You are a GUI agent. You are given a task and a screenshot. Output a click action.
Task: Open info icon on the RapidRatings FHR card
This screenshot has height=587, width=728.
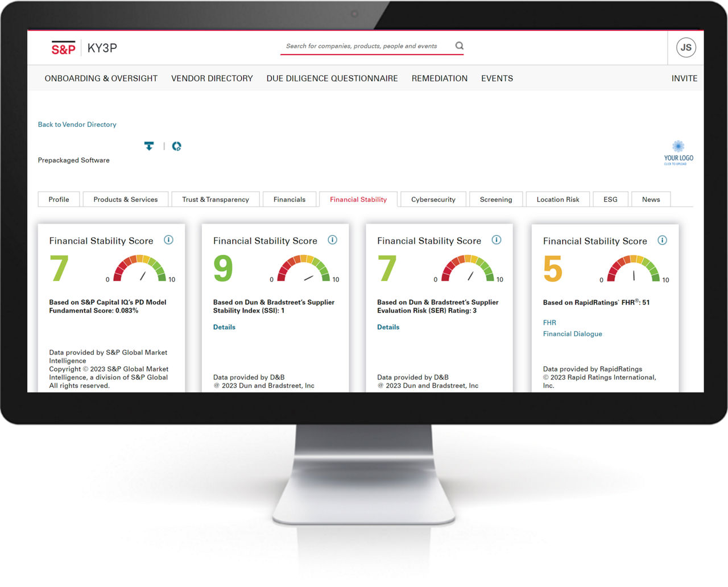click(x=663, y=240)
